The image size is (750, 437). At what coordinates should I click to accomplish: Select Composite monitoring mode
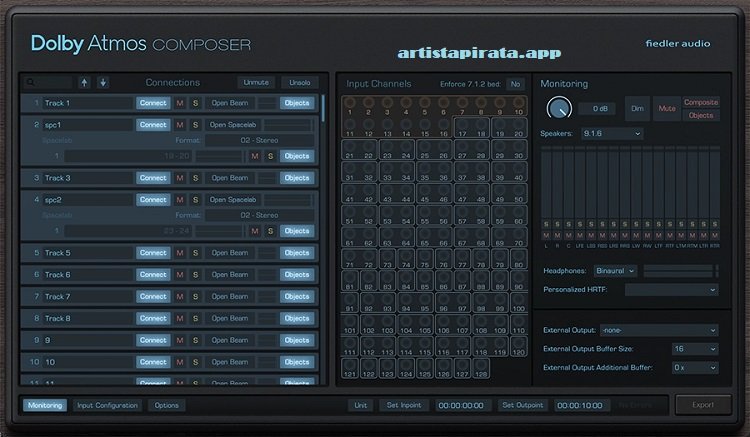click(x=701, y=102)
